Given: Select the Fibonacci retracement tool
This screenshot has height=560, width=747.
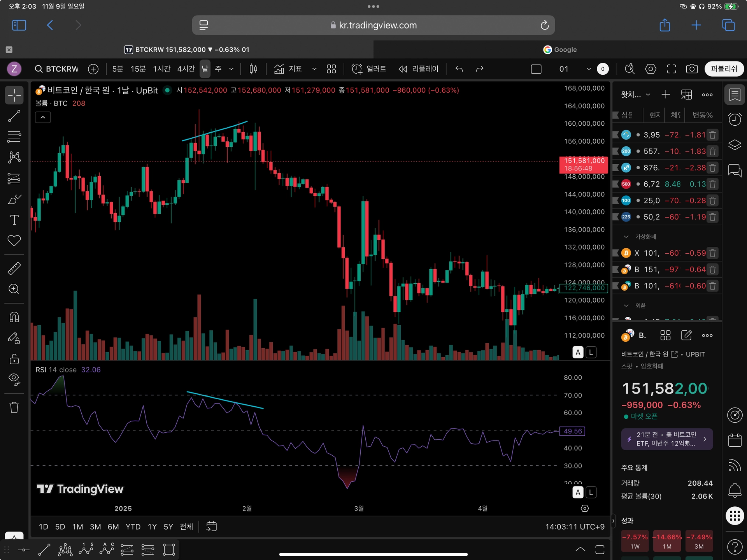Looking at the screenshot, I should [x=14, y=137].
